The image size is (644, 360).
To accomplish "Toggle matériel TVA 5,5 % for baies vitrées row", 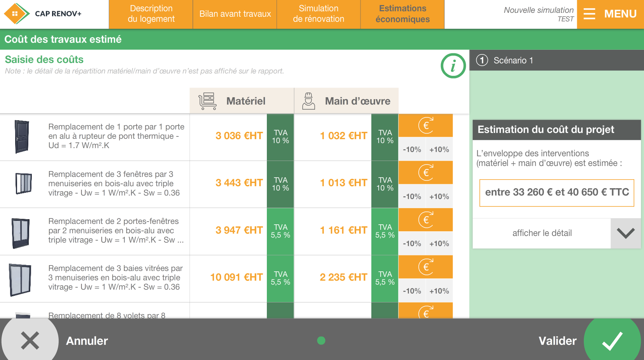I will (280, 278).
